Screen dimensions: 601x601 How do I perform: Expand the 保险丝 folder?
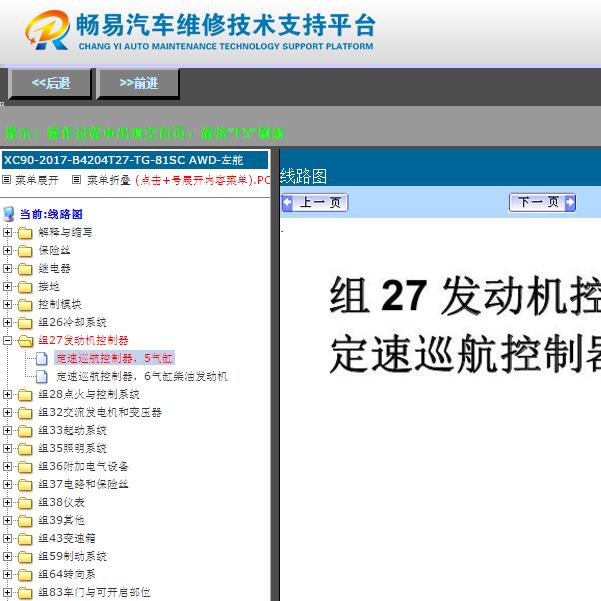point(7,250)
